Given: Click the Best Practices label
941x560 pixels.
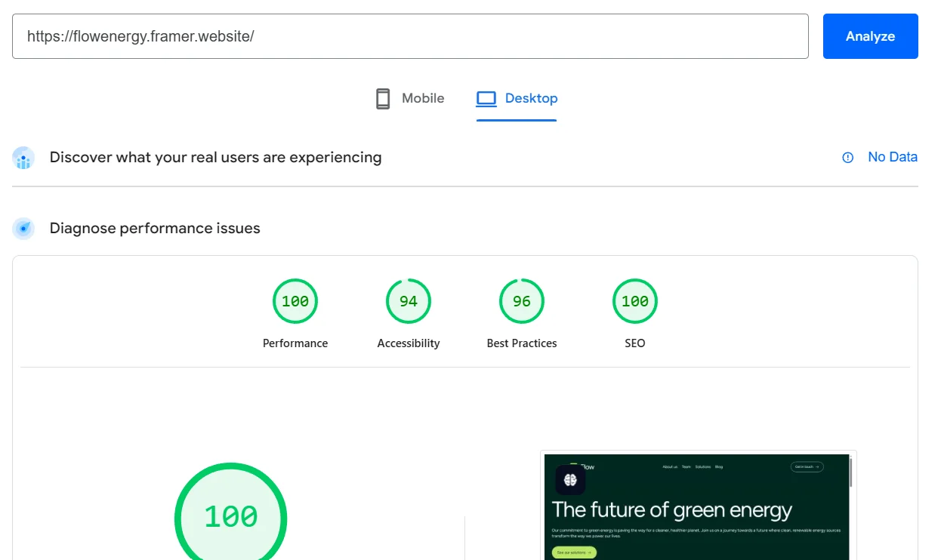Looking at the screenshot, I should pyautogui.click(x=522, y=343).
